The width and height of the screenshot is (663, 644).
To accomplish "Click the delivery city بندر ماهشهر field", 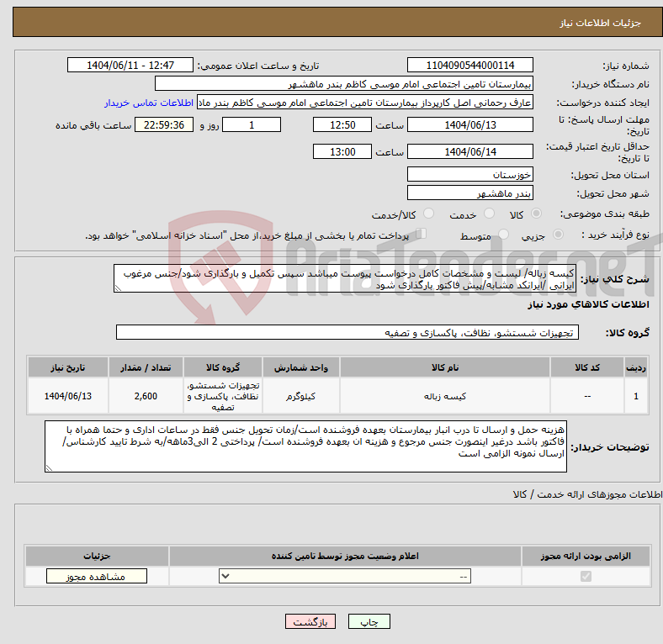I will click(x=469, y=193).
